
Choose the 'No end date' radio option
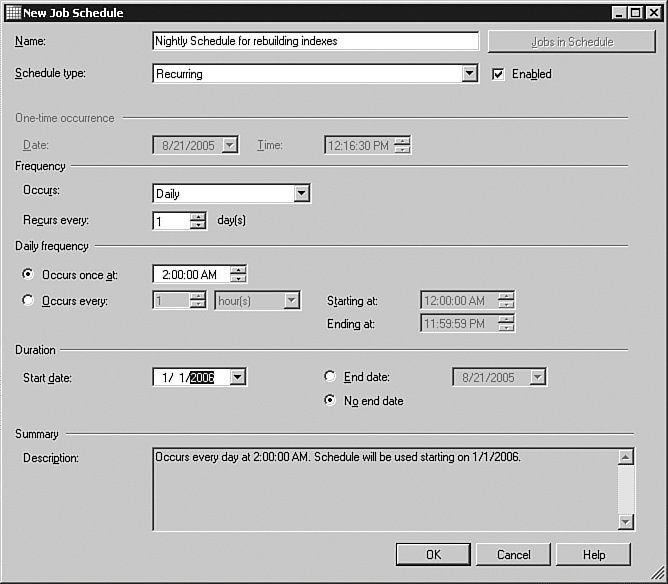(331, 401)
